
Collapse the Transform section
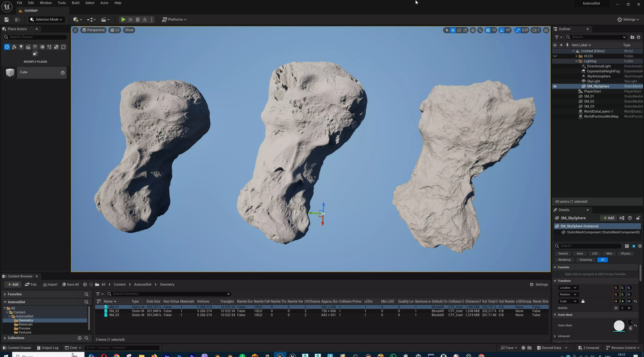tap(555, 281)
